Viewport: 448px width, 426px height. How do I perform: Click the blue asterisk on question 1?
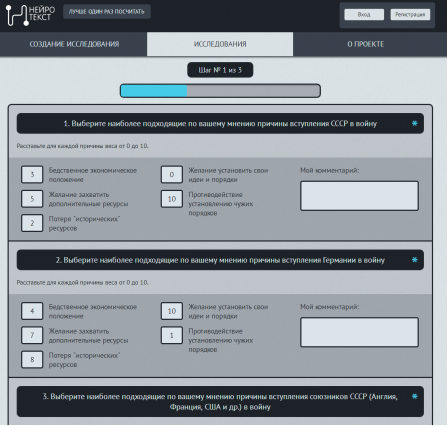coord(414,123)
